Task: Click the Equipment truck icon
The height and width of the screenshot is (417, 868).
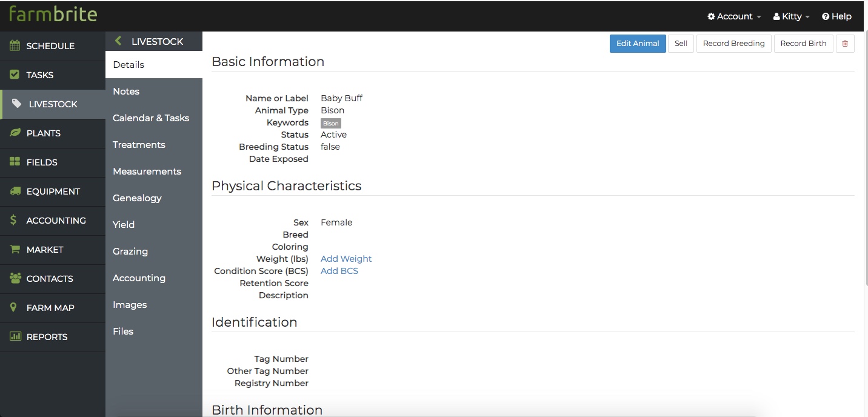Action: [15, 191]
